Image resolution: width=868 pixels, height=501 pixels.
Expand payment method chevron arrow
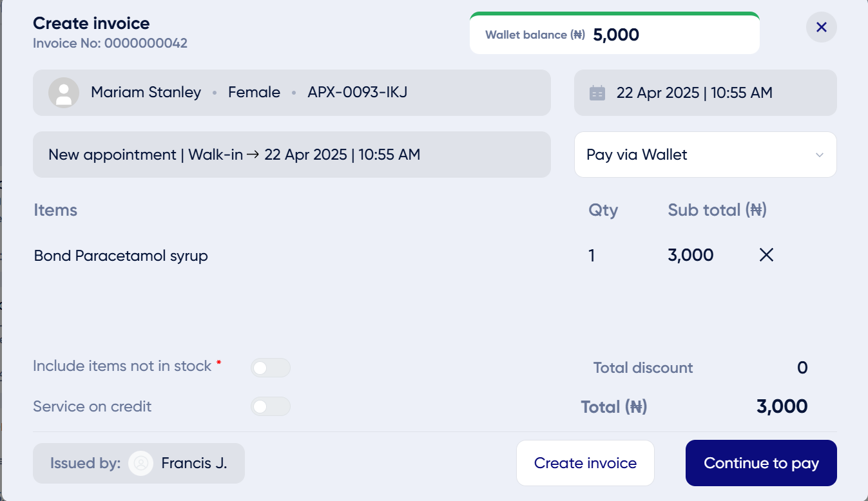[820, 155]
